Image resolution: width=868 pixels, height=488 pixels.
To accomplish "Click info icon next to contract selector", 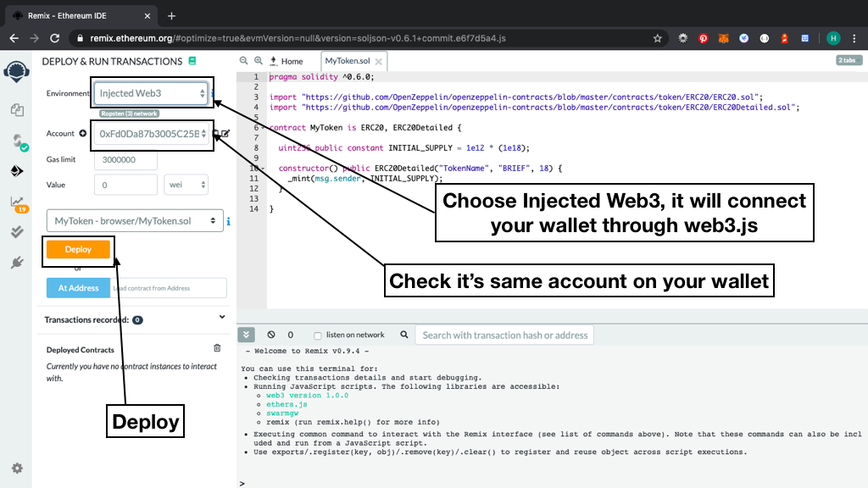I will click(x=228, y=221).
